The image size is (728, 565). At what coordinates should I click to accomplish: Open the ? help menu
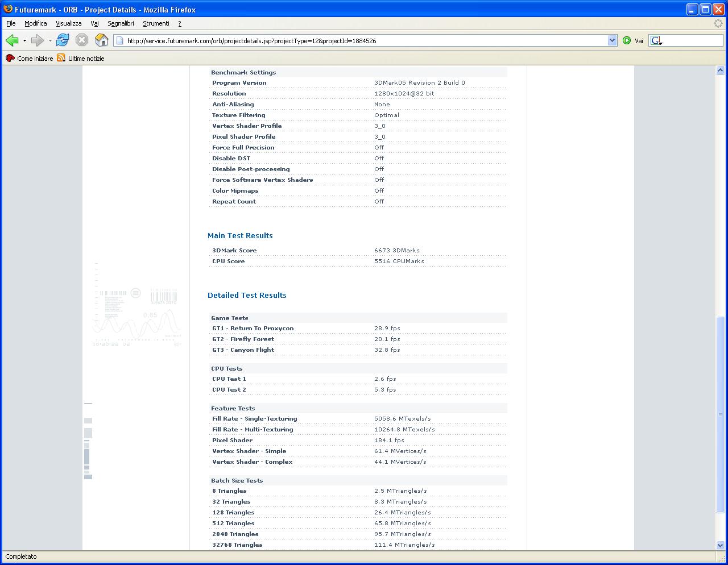pyautogui.click(x=180, y=23)
